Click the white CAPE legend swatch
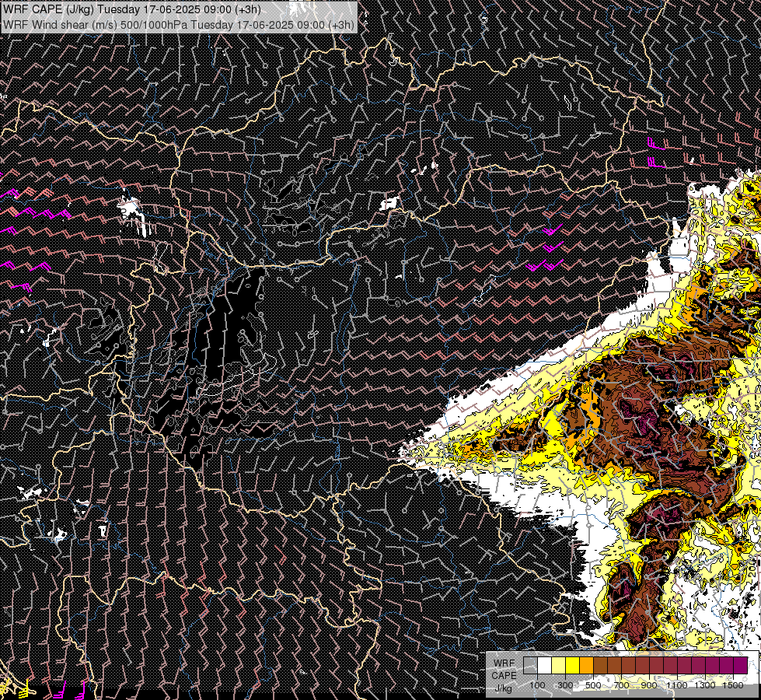The image size is (761, 700). (545, 665)
